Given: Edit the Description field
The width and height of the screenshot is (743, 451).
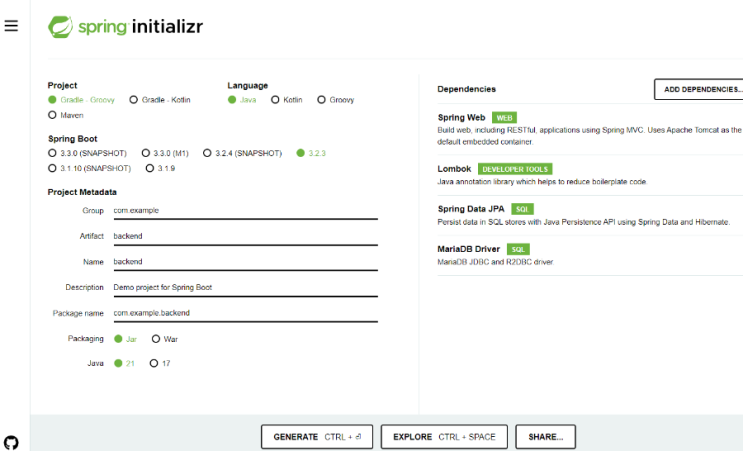Looking at the screenshot, I should [245, 288].
